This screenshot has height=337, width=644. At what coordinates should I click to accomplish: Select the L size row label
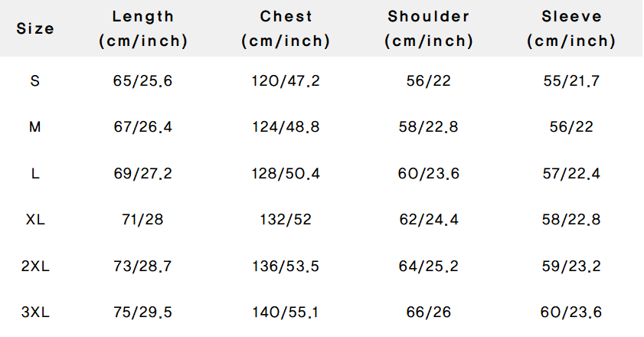click(35, 174)
